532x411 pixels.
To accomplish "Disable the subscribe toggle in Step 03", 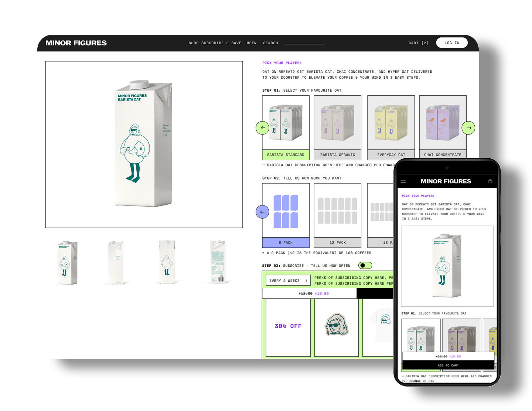I will (365, 265).
